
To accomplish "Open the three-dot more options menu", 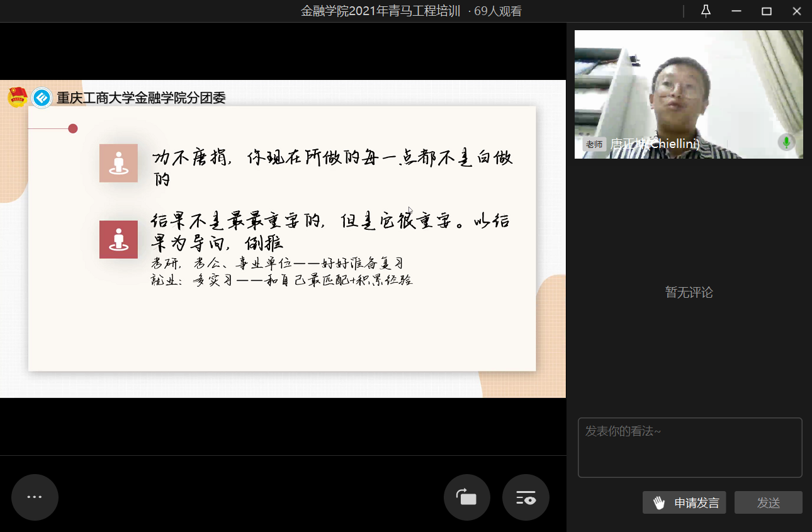I will pyautogui.click(x=35, y=497).
